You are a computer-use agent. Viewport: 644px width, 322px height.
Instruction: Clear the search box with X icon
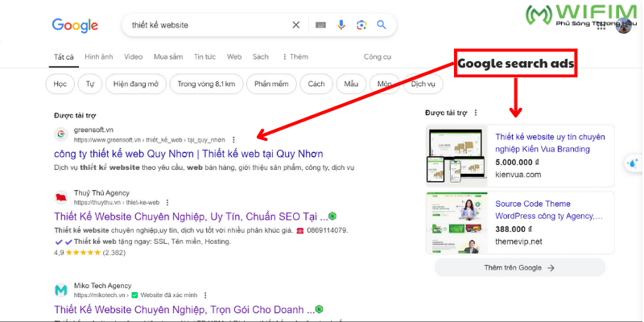(x=295, y=25)
